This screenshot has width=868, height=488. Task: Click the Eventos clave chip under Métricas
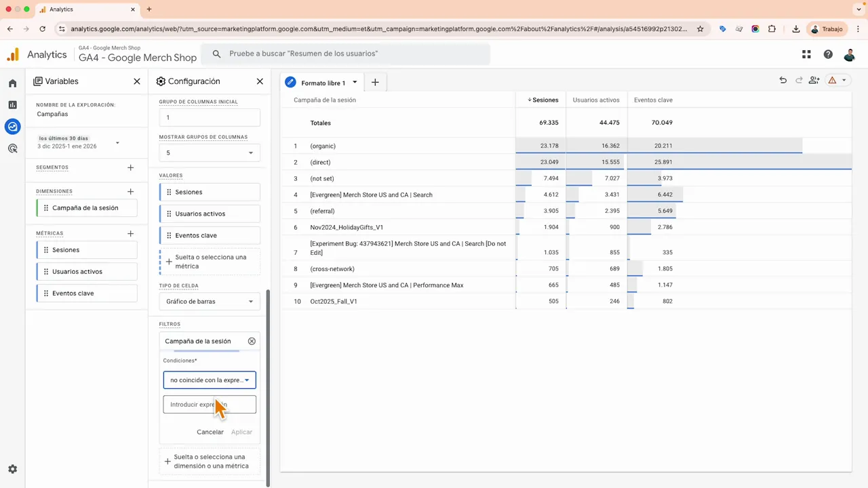[87, 293]
